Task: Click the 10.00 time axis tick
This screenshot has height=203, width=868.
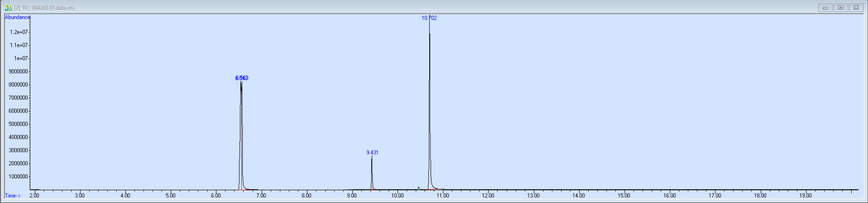Action: click(397, 196)
